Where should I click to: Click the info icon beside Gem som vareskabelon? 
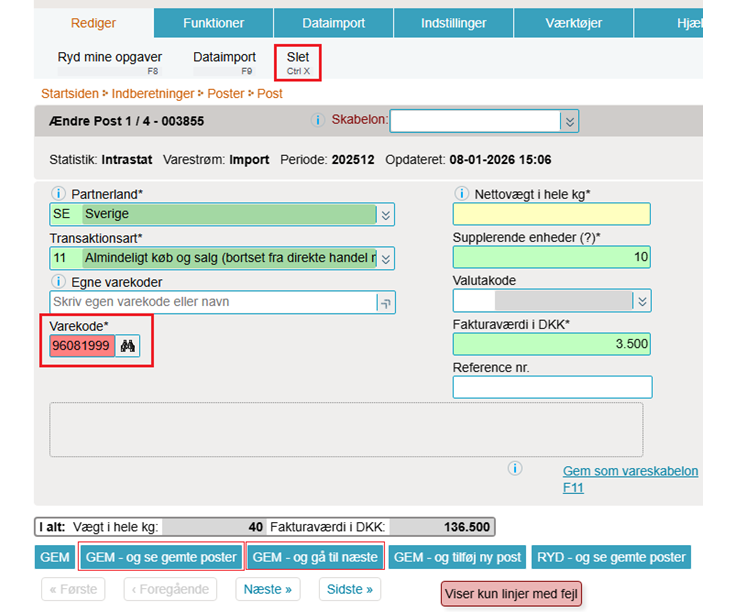pyautogui.click(x=515, y=468)
